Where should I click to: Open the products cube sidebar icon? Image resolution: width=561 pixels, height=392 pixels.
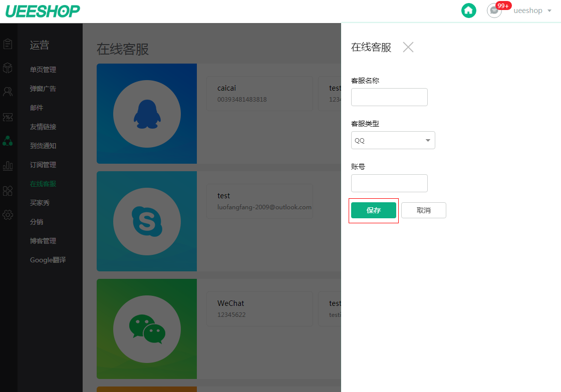(x=8, y=68)
